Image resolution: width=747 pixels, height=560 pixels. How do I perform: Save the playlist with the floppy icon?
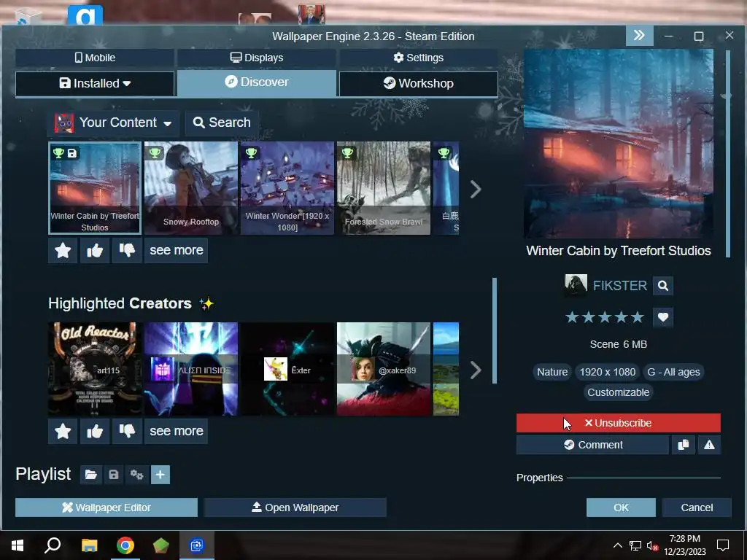113,475
